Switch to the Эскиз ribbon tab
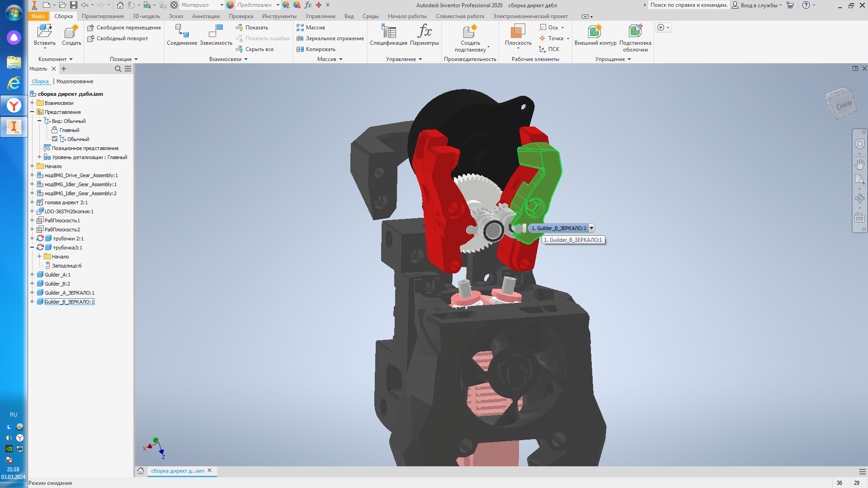The width and height of the screenshot is (868, 488). coord(176,16)
